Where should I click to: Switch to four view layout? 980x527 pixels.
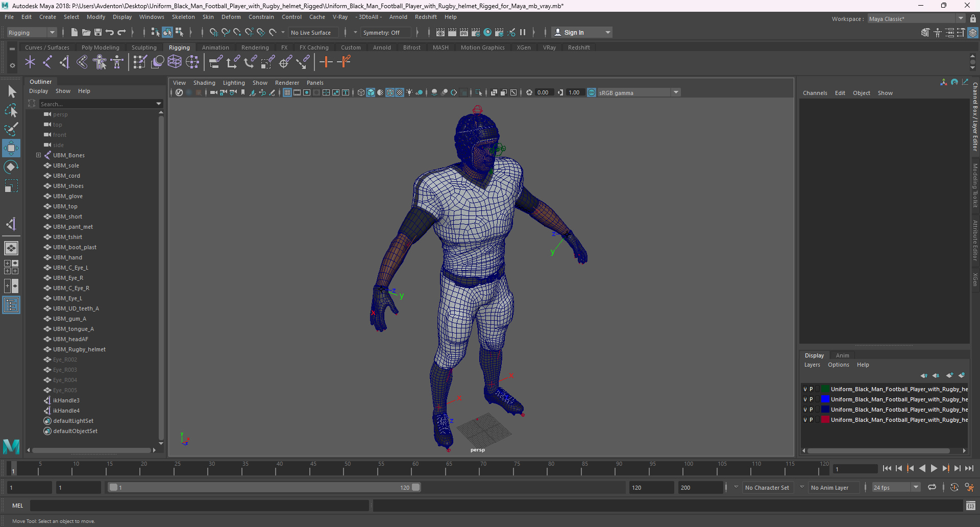tap(11, 267)
